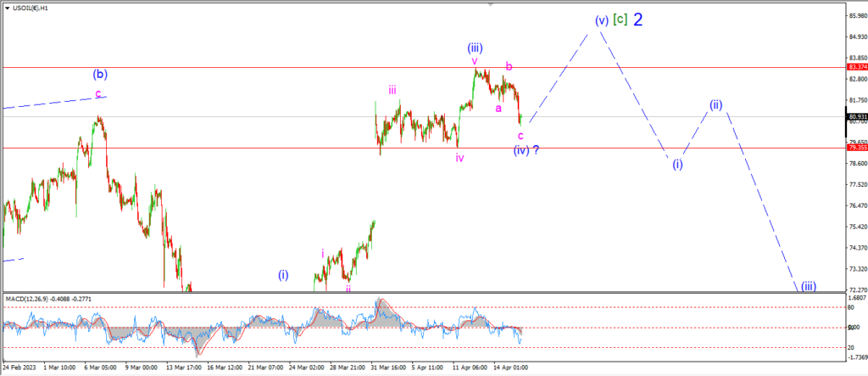The height and width of the screenshot is (376, 868).
Task: Select the green [c] wave label
Action: pos(620,20)
